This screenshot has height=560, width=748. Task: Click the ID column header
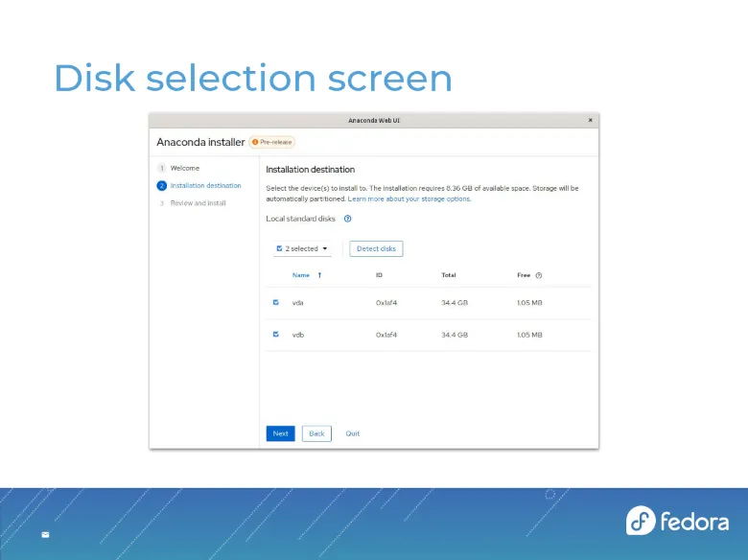click(379, 275)
